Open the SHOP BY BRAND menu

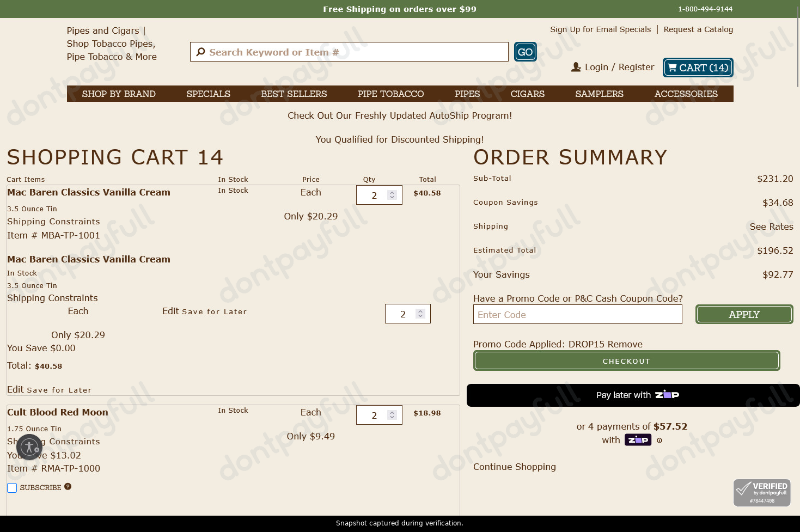pos(119,94)
